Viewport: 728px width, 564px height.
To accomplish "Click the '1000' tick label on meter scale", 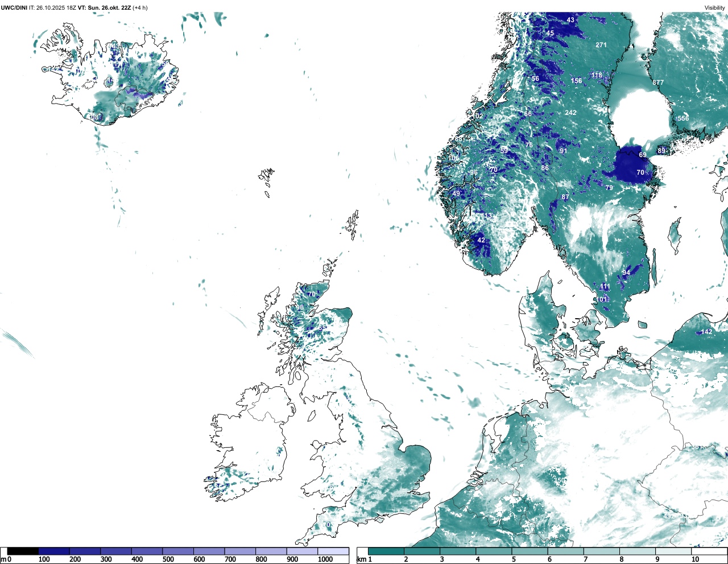I will point(325,559).
